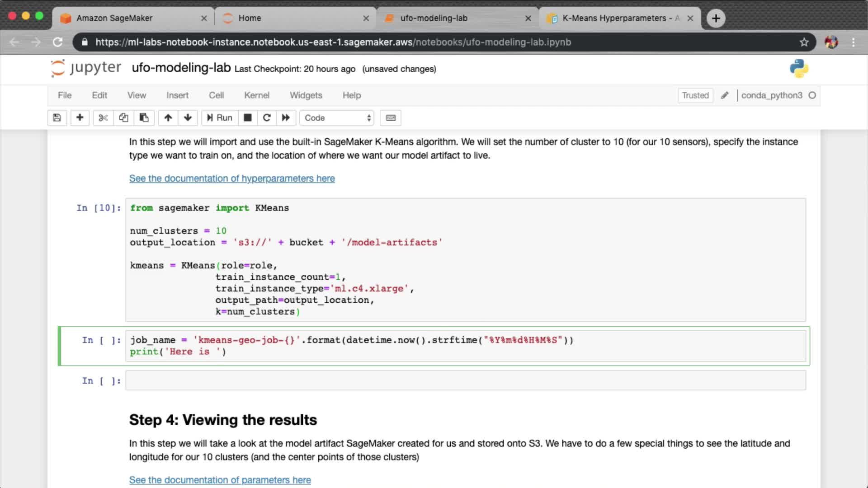Open the command palette keyboard icon
The height and width of the screenshot is (488, 868).
tap(391, 118)
